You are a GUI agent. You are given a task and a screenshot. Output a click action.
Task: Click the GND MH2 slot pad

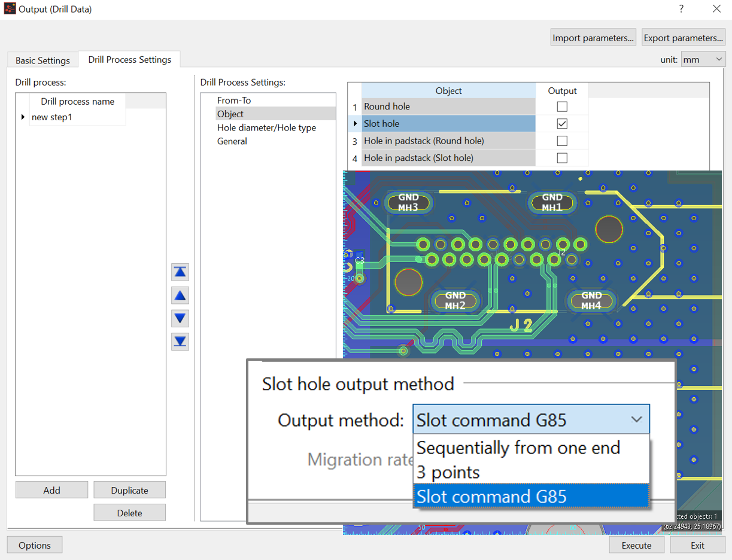point(455,300)
